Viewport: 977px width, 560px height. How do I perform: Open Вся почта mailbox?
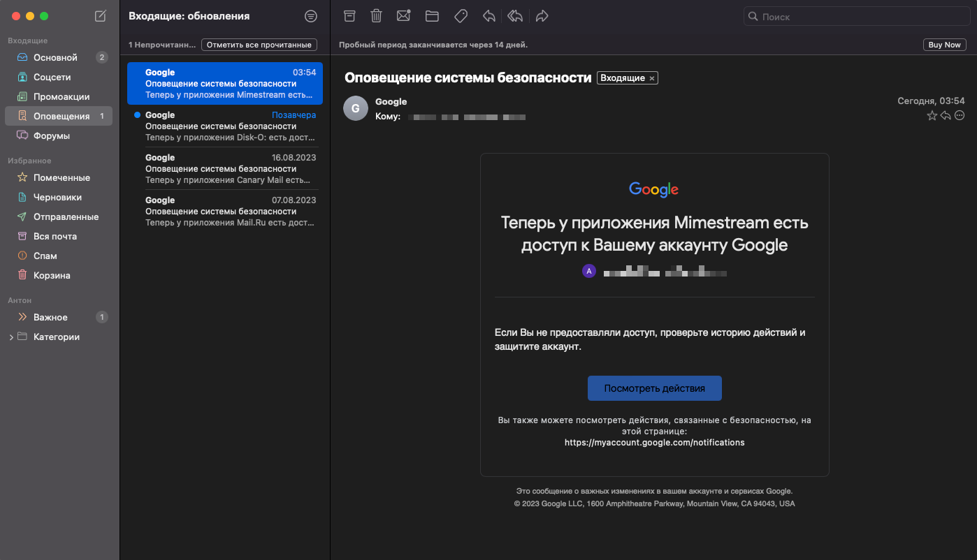pyautogui.click(x=58, y=236)
